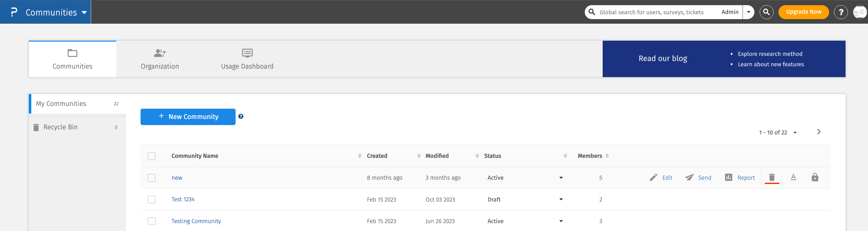The height and width of the screenshot is (231, 868).
Task: Click help icon beside New Community
Action: (240, 117)
